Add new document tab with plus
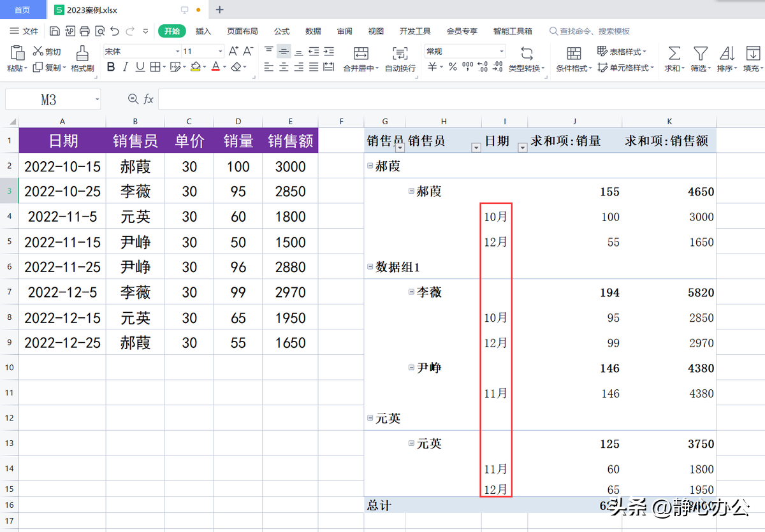Viewport: 765px width, 532px height. point(220,10)
